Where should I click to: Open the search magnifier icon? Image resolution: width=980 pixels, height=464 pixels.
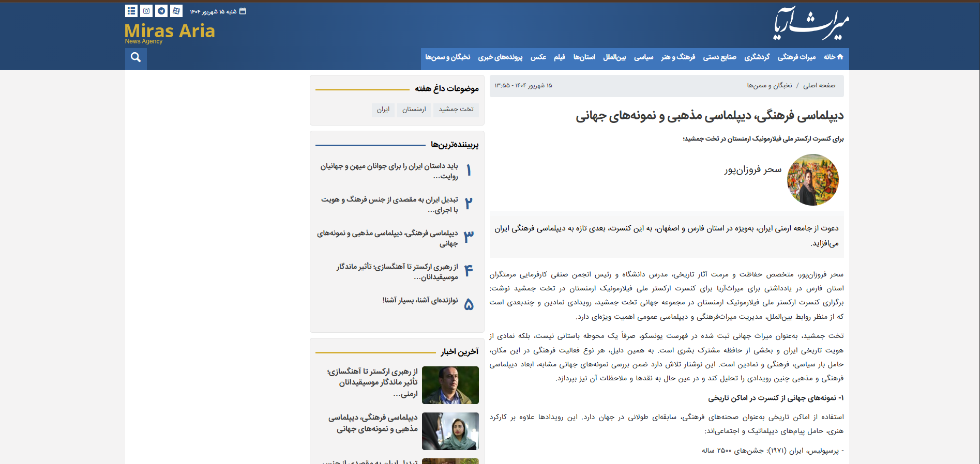pos(136,57)
